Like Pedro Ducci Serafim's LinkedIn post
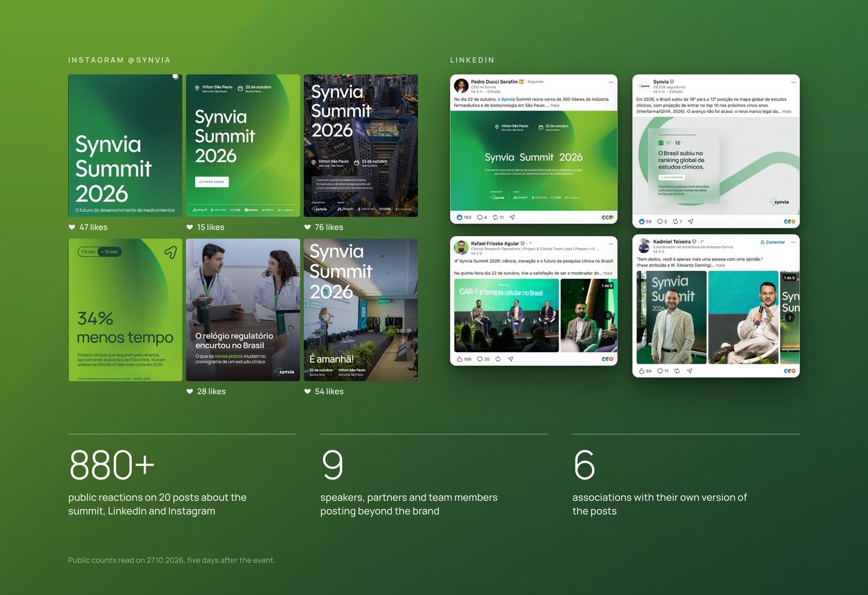The image size is (868, 595). point(459,218)
